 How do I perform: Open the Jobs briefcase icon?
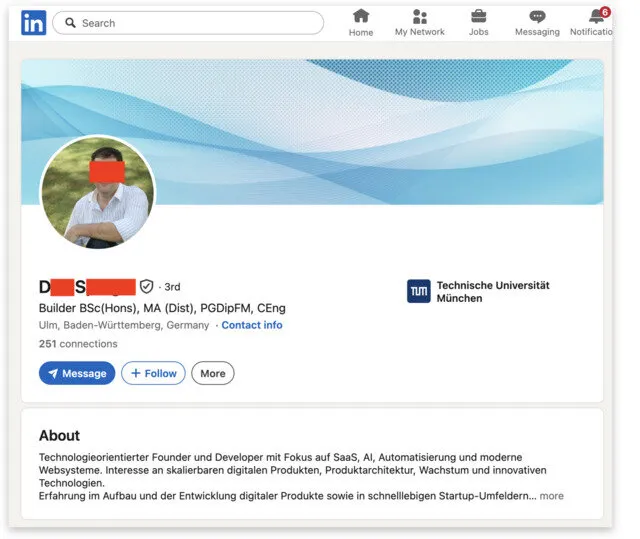(x=478, y=17)
